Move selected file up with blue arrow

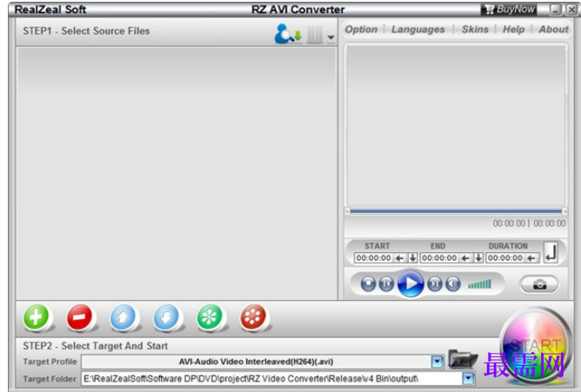(123, 317)
